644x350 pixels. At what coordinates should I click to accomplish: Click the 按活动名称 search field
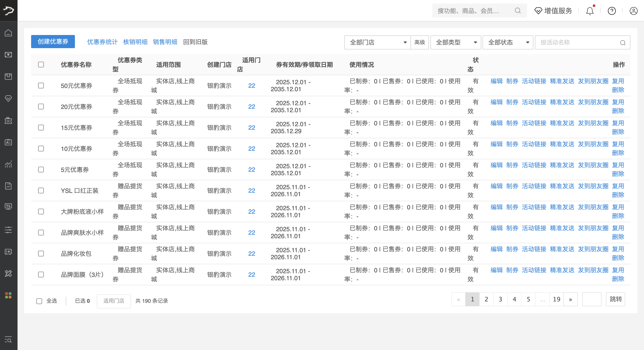(x=577, y=42)
